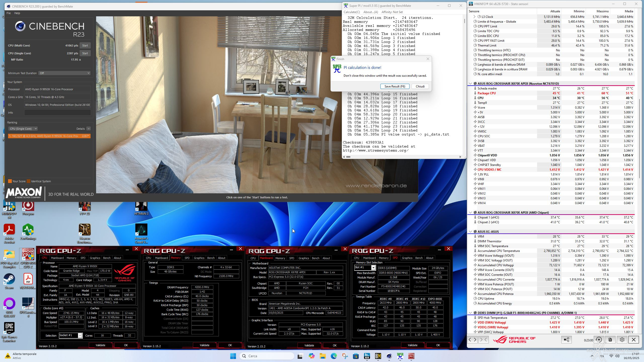Click the Cinebench Info input field
Screen dimensions: 644x362
57,113
